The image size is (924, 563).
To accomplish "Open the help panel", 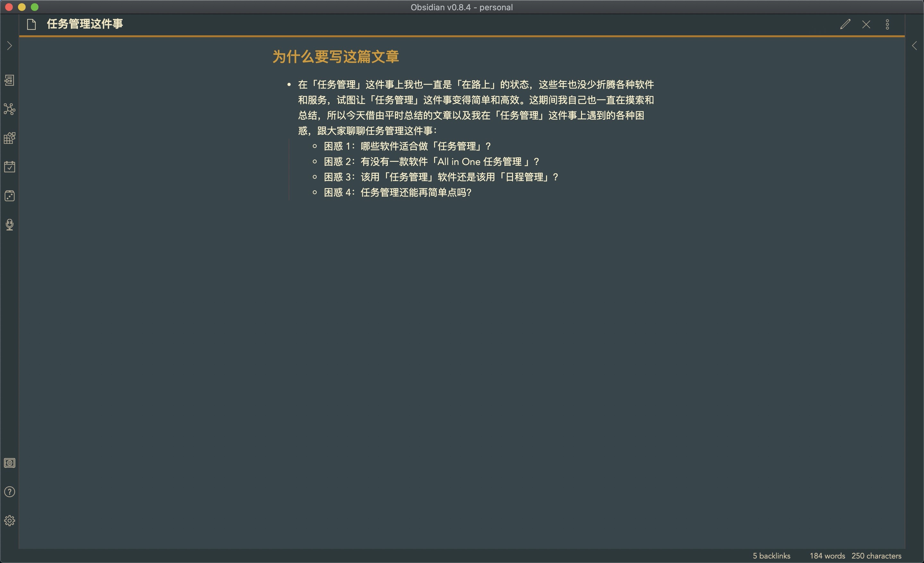I will [9, 492].
